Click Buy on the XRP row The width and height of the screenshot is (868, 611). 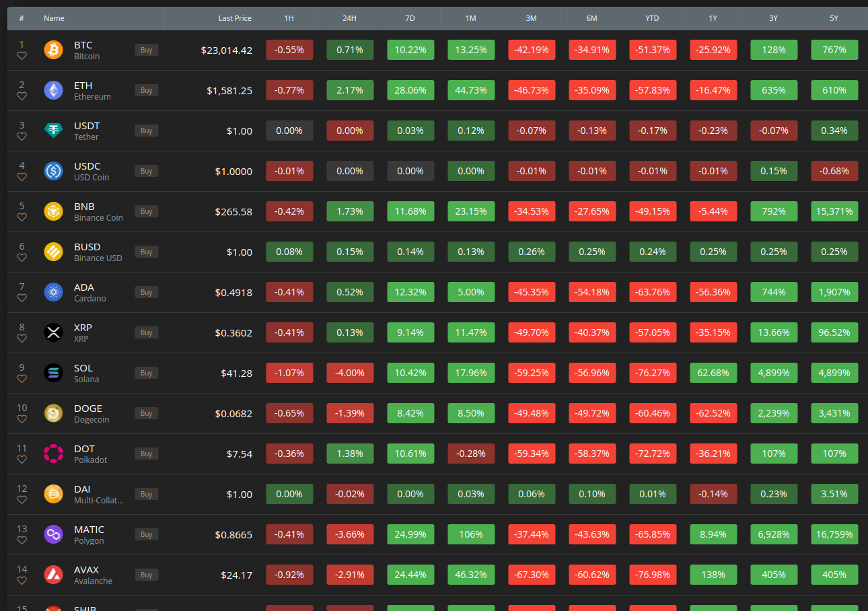[147, 332]
